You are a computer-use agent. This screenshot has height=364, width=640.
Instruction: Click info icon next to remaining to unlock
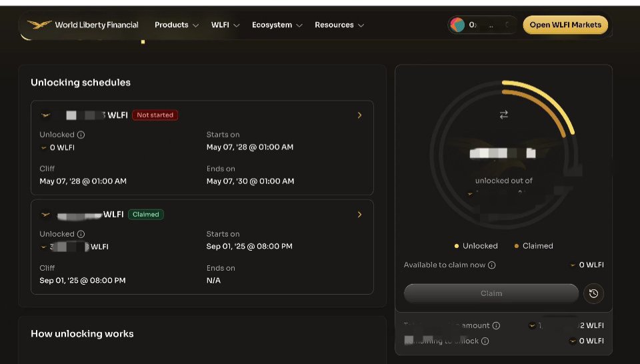click(485, 341)
